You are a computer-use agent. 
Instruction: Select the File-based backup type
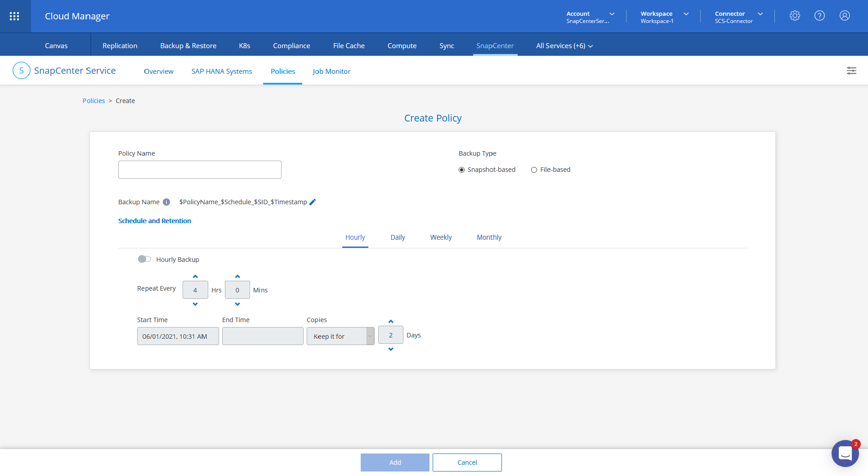click(534, 170)
